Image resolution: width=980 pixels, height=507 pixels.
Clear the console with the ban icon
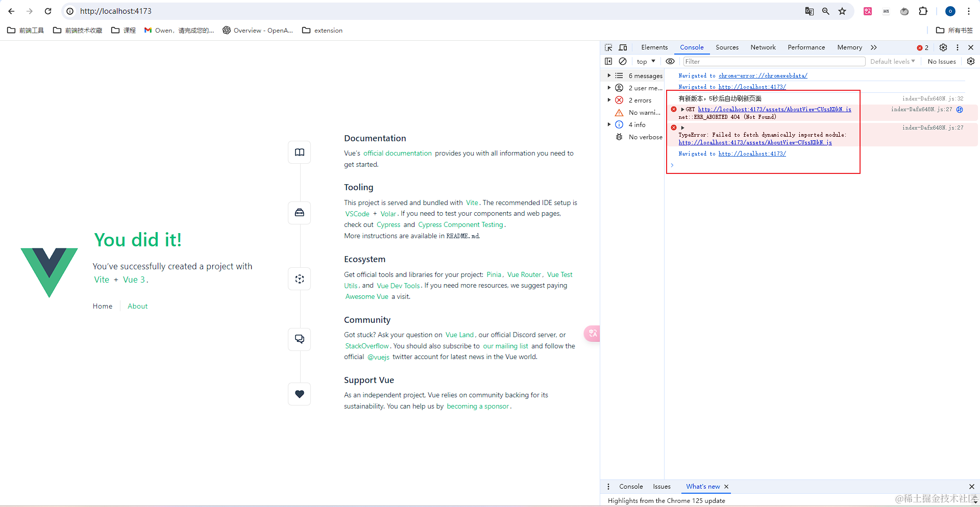(x=623, y=61)
